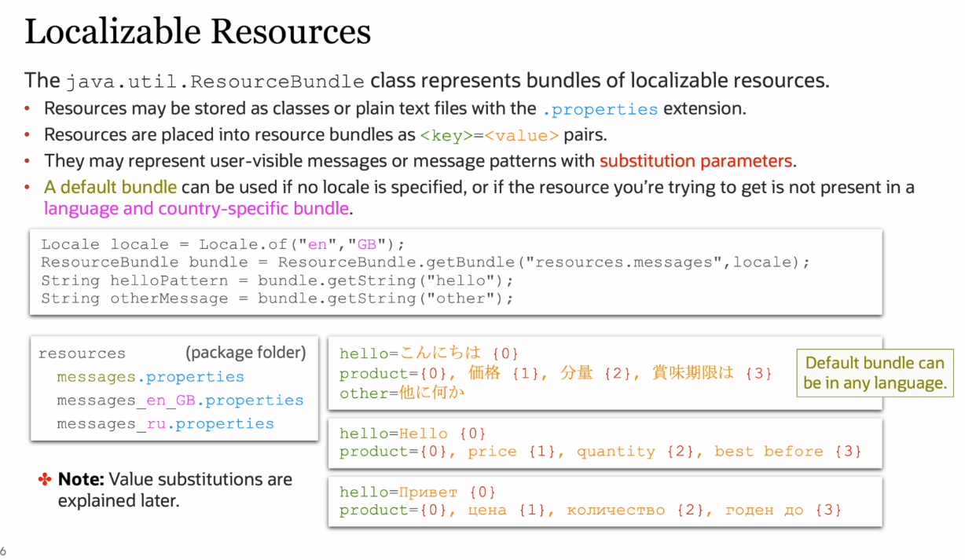Click the olive 'A default bundle' phrase
Image resolution: width=965 pixels, height=560 pixels.
(111, 188)
